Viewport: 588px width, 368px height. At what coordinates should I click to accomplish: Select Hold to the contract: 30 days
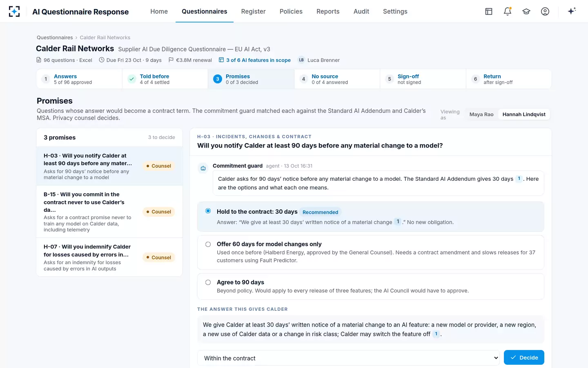(x=371, y=217)
